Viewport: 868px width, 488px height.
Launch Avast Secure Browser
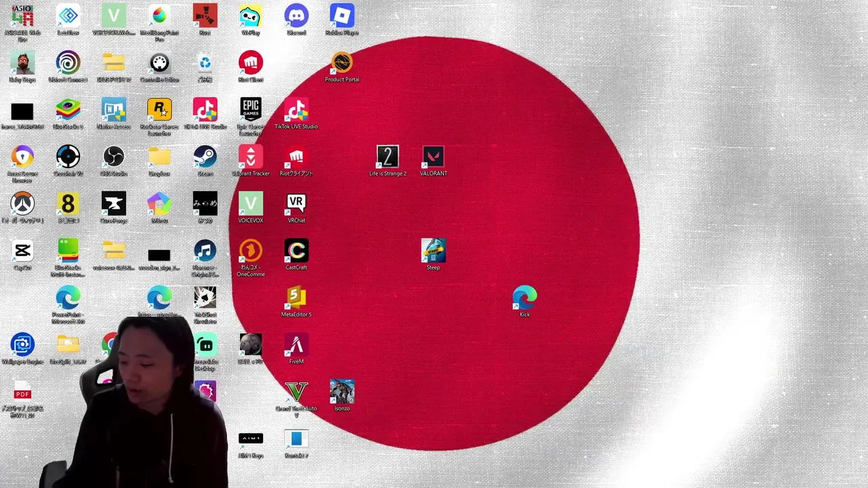click(x=22, y=157)
